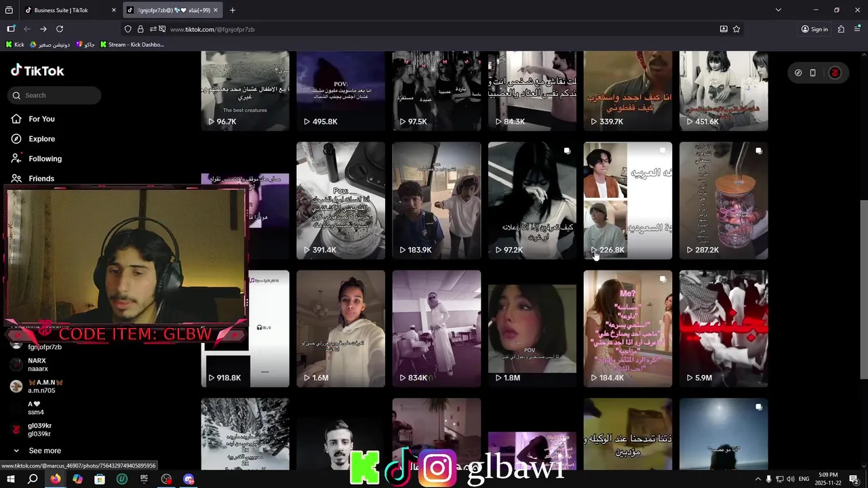Screen dimensions: 868x488
Task: Go forward one page in browser
Action: tap(43, 29)
